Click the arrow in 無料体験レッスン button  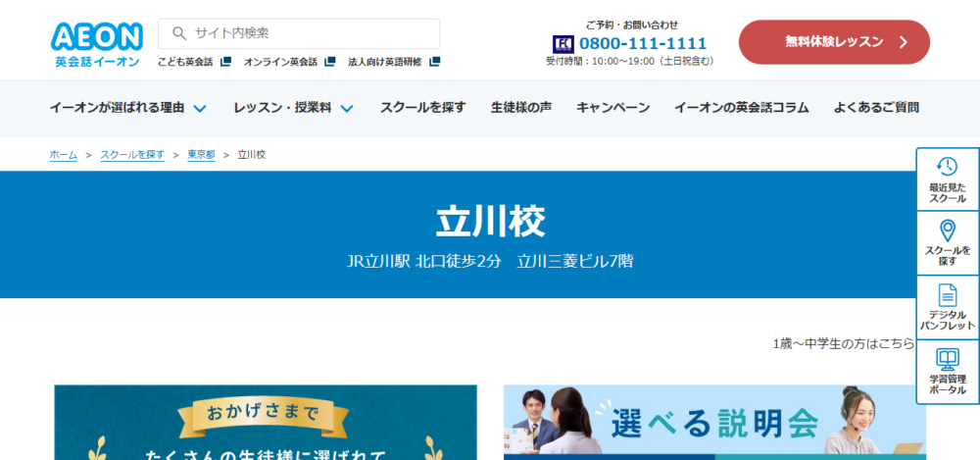point(904,42)
